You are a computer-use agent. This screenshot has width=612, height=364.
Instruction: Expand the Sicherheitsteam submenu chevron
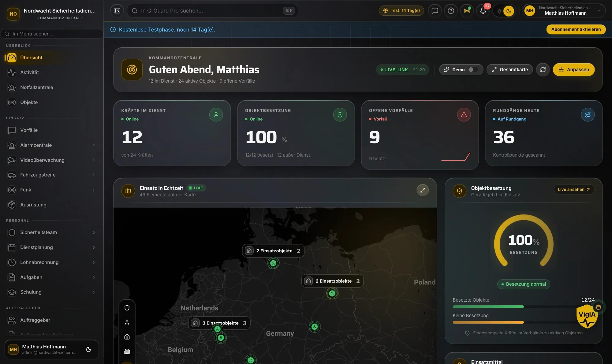pyautogui.click(x=94, y=232)
